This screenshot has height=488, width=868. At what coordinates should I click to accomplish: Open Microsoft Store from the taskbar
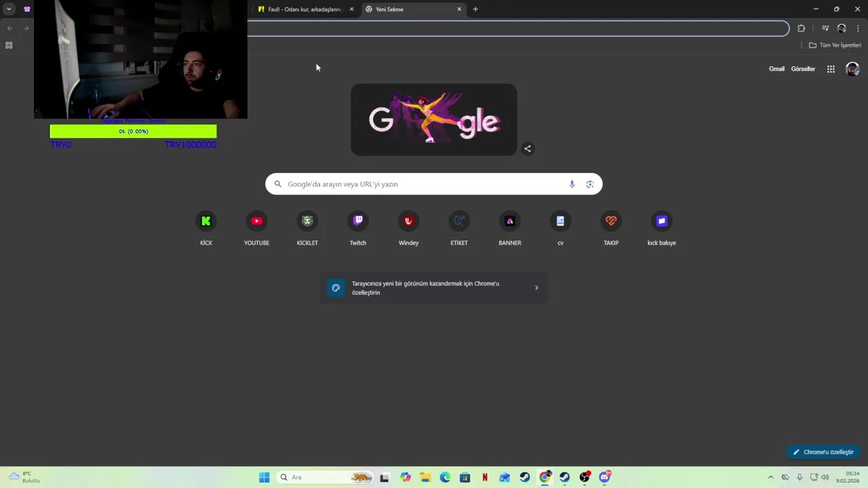click(x=465, y=477)
